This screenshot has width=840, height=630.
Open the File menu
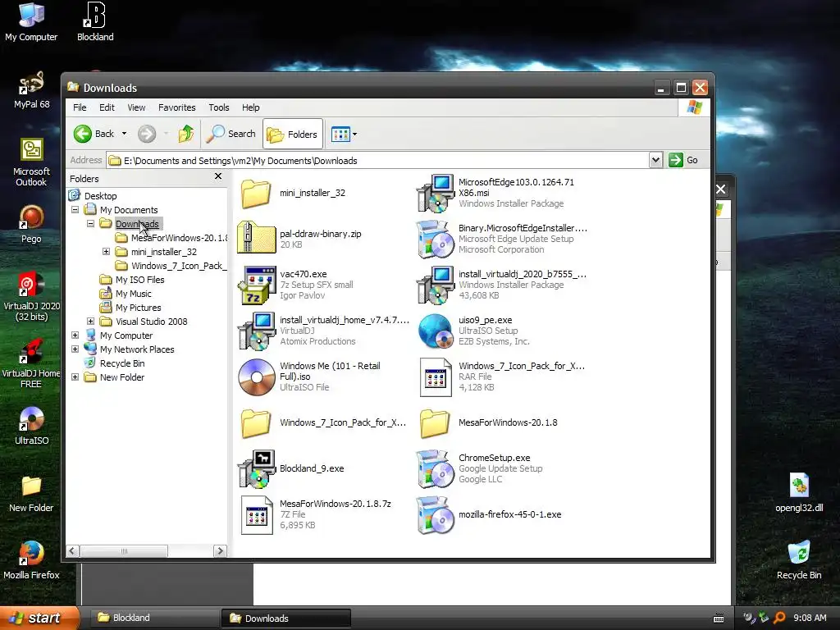point(80,107)
